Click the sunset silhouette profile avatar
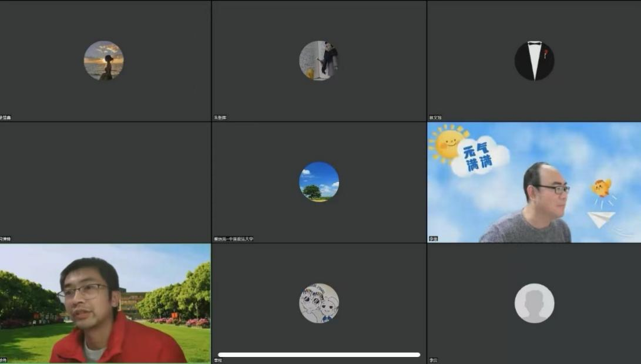This screenshot has height=364, width=641. (103, 60)
